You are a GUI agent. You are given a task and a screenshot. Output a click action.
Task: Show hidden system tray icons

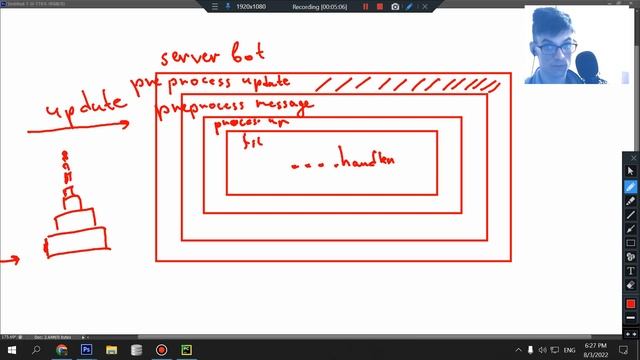click(518, 350)
